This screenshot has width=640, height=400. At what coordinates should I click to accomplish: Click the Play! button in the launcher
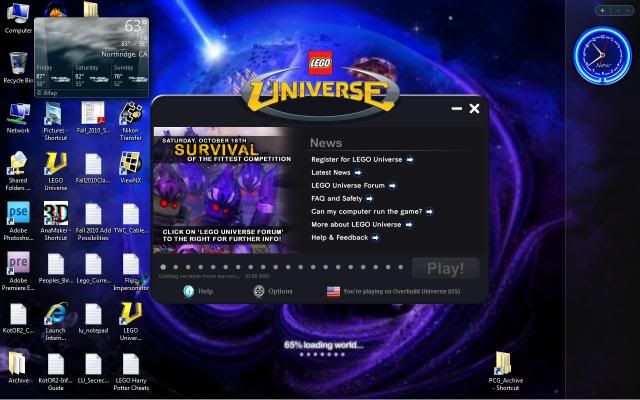[x=445, y=268]
